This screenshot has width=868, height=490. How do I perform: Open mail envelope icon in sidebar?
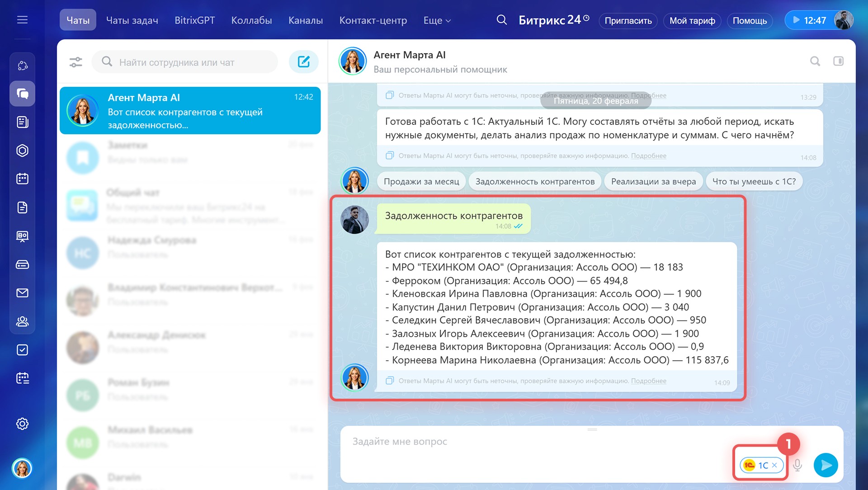(22, 293)
